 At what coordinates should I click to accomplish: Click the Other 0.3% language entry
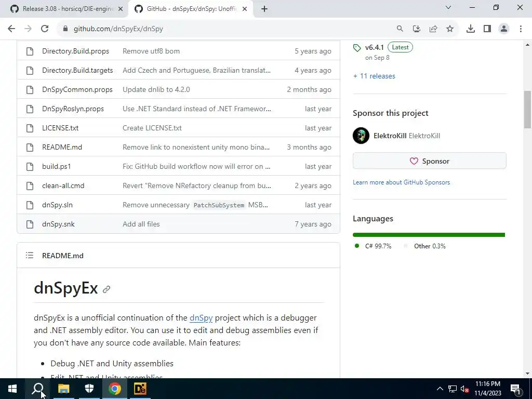(x=424, y=246)
